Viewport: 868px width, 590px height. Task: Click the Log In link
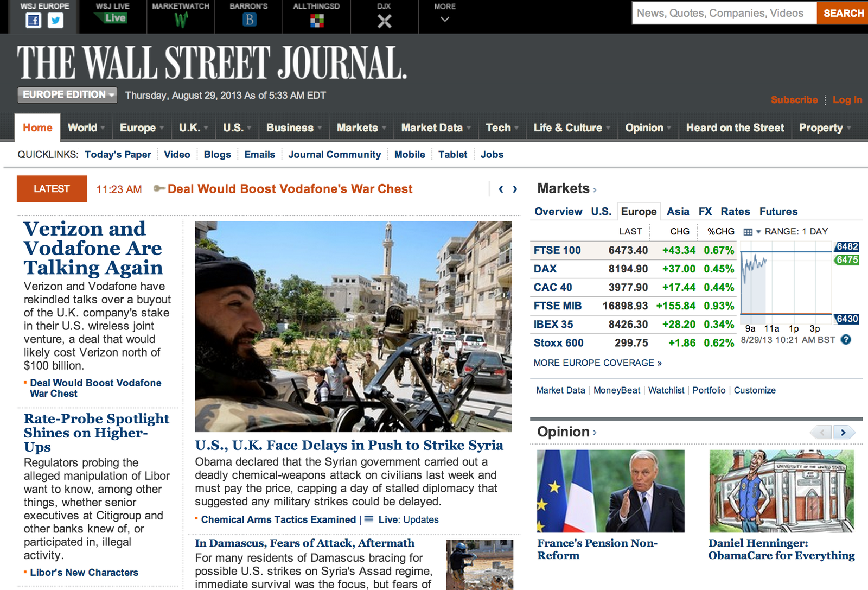click(x=847, y=100)
